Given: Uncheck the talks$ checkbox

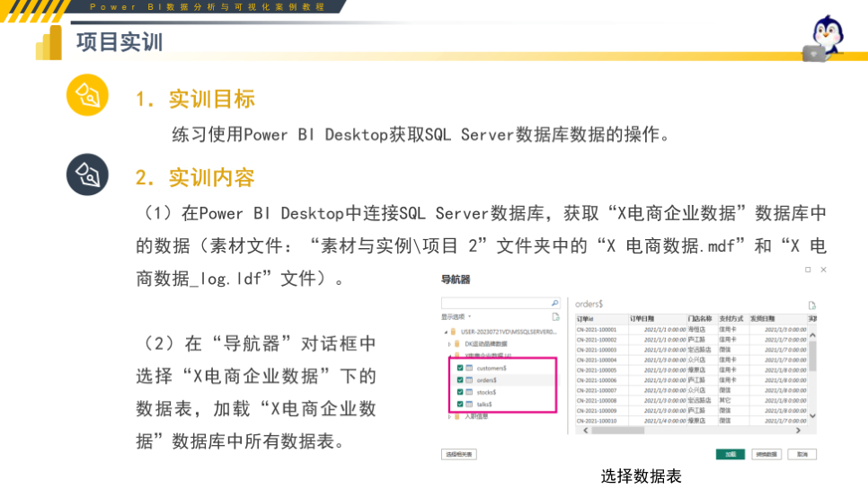Looking at the screenshot, I should click(460, 405).
